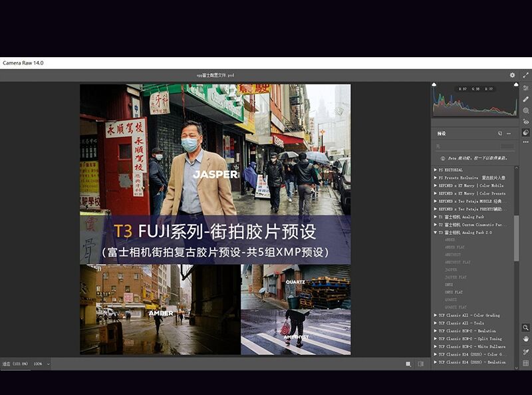This screenshot has width=532, height=395.
Task: Apply the QUARTZ FLAT preset
Action: (x=456, y=307)
